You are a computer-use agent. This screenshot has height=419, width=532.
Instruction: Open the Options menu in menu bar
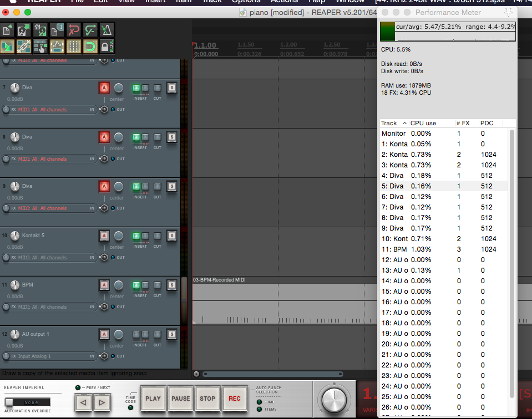click(x=246, y=1)
